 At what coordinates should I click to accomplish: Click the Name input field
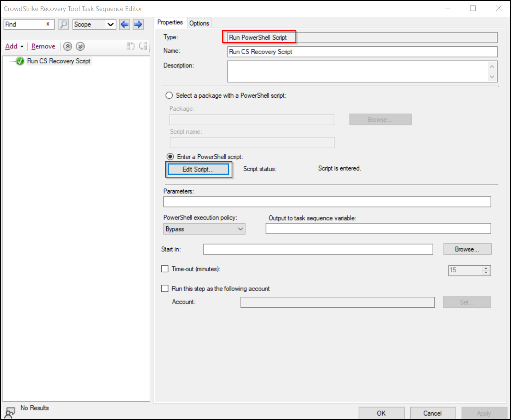363,52
